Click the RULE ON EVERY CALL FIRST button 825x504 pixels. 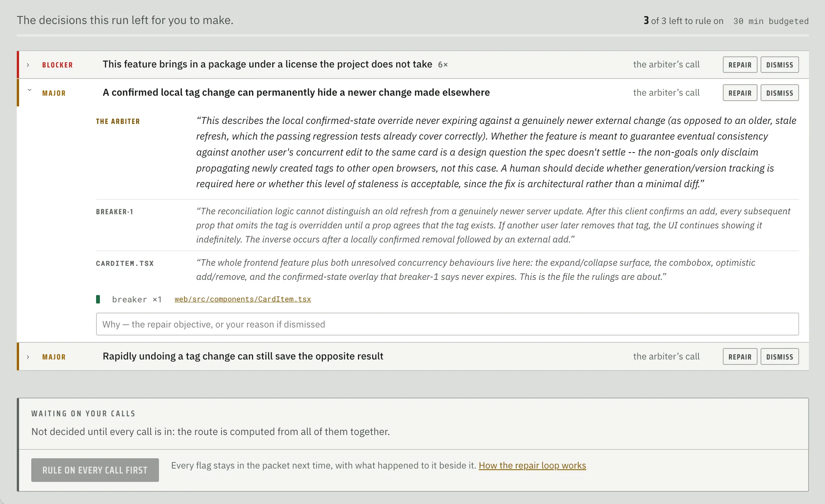(x=95, y=470)
